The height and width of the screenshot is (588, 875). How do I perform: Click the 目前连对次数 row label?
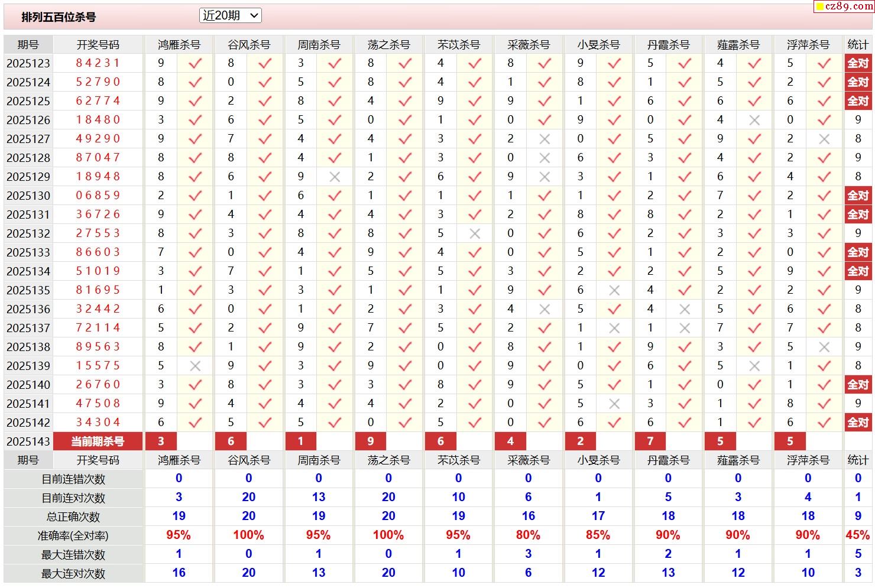coord(73,498)
